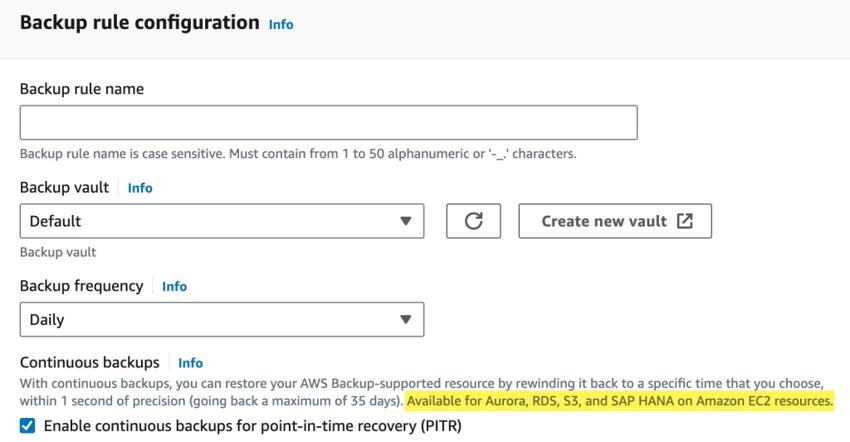Click the 'Enable continuous backups for point-in-time recovery' label
Image resolution: width=850 pixels, height=442 pixels.
point(253,426)
